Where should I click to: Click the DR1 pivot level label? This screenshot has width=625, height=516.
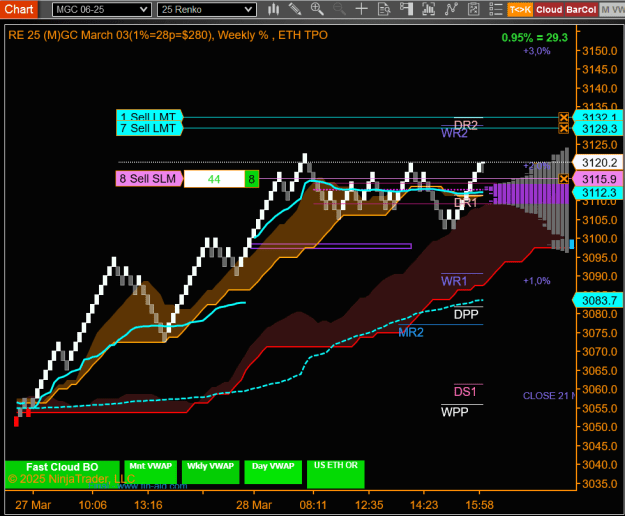pos(466,203)
